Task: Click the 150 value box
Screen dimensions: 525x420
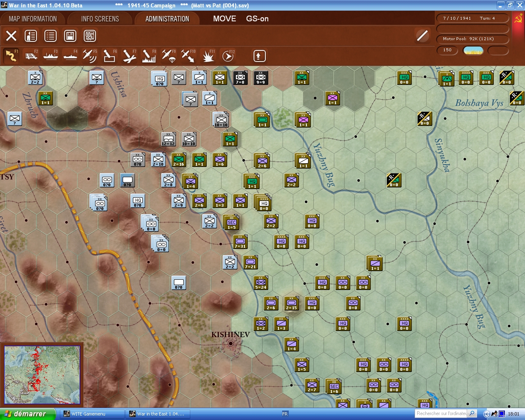Action: point(447,50)
